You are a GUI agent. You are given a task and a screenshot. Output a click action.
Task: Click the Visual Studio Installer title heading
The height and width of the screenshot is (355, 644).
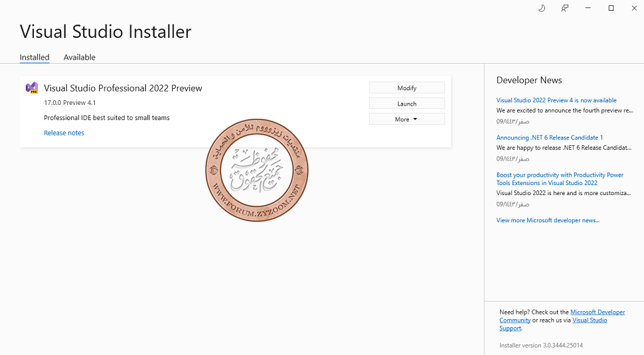pyautogui.click(x=106, y=32)
